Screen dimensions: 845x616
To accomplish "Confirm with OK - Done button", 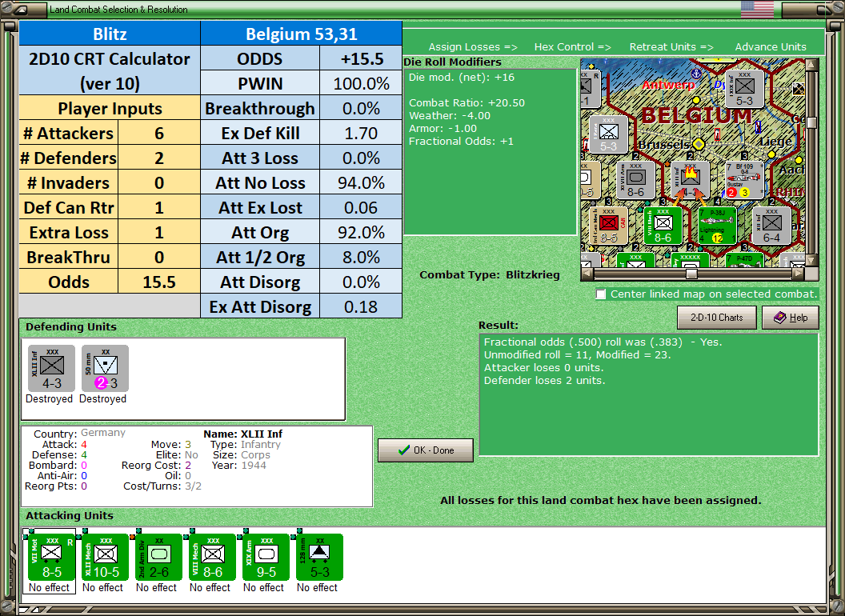I will (x=426, y=450).
